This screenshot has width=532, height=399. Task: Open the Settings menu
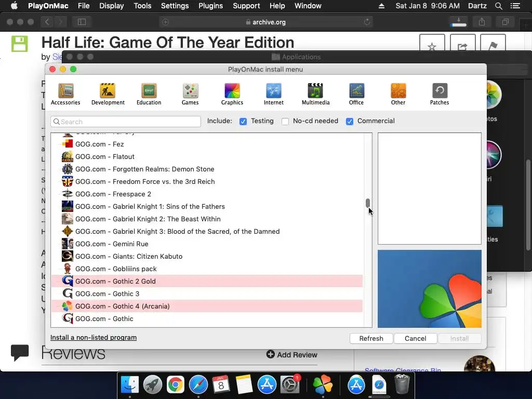coord(175,6)
